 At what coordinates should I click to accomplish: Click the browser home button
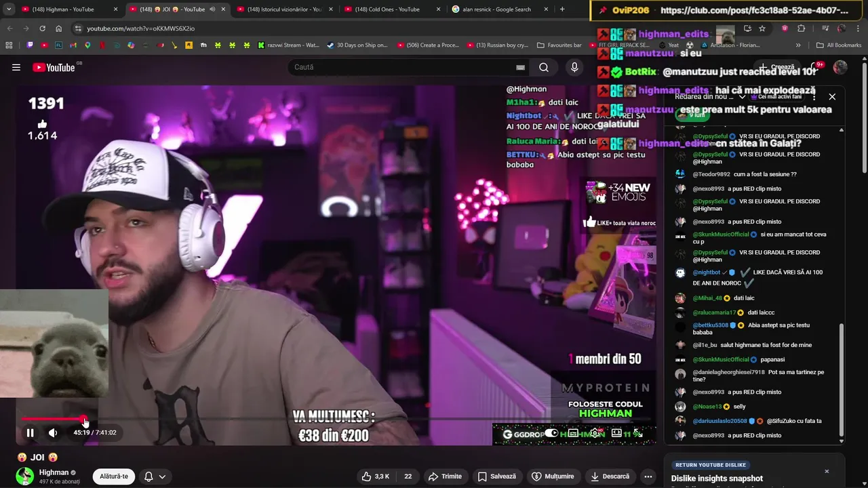(59, 28)
